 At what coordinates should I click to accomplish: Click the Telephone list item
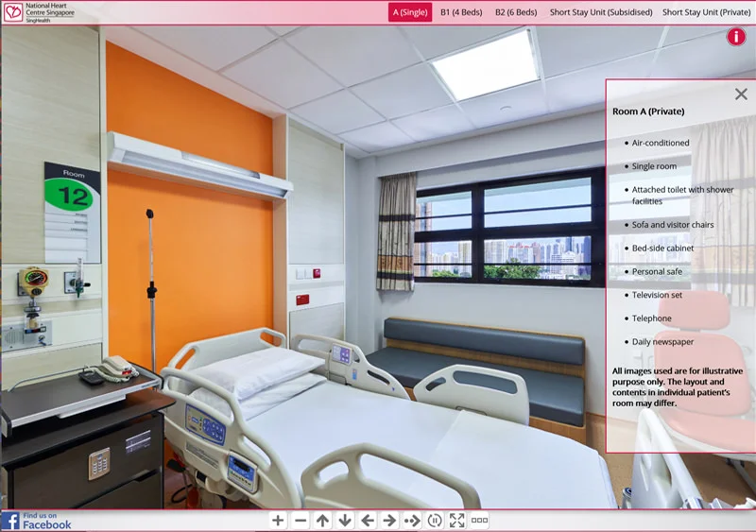(652, 318)
